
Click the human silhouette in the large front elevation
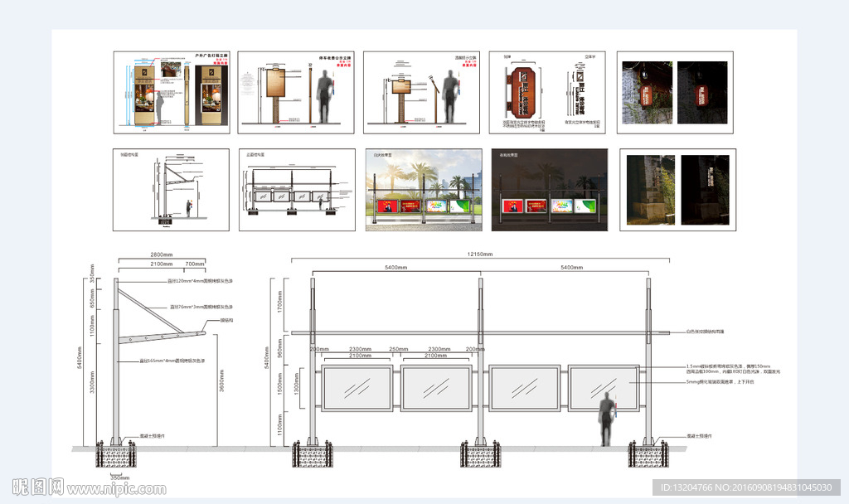pos(608,419)
